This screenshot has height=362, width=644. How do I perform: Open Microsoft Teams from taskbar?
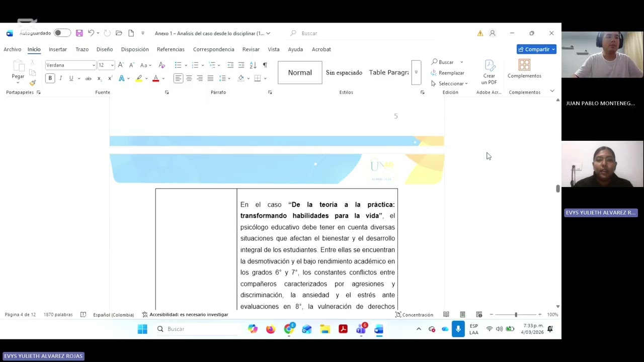[x=361, y=329]
